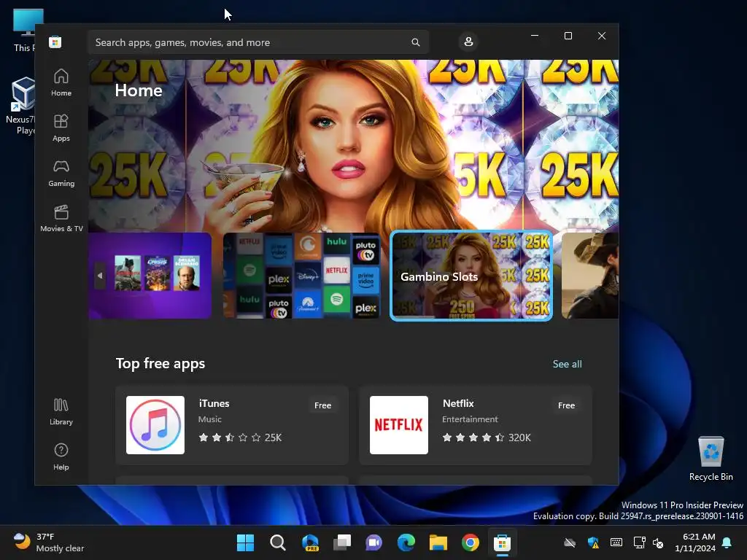The width and height of the screenshot is (747, 560).
Task: Open the Recycle Bin desktop icon
Action: (711, 459)
